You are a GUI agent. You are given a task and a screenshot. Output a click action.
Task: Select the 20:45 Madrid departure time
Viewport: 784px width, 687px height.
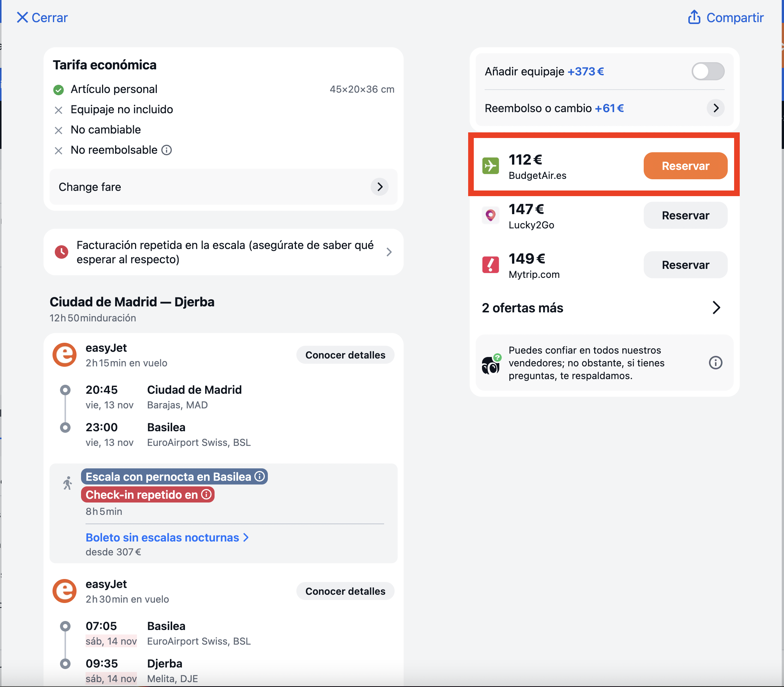click(102, 390)
